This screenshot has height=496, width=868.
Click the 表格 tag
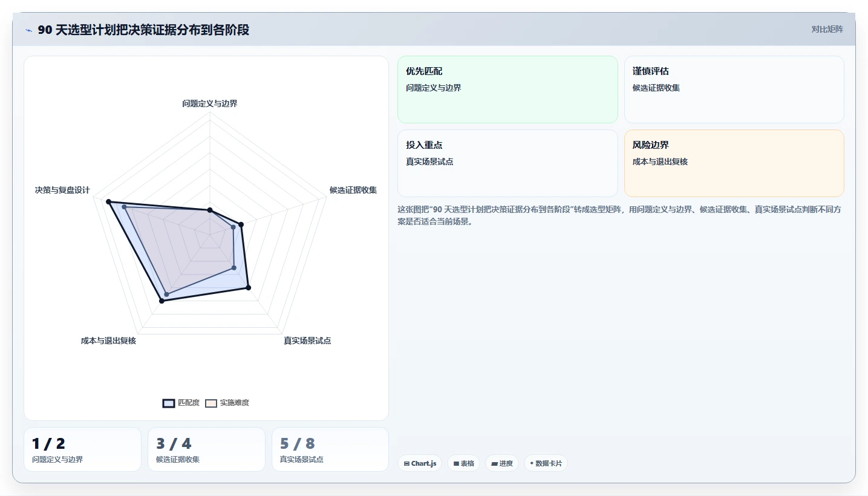[x=463, y=463]
